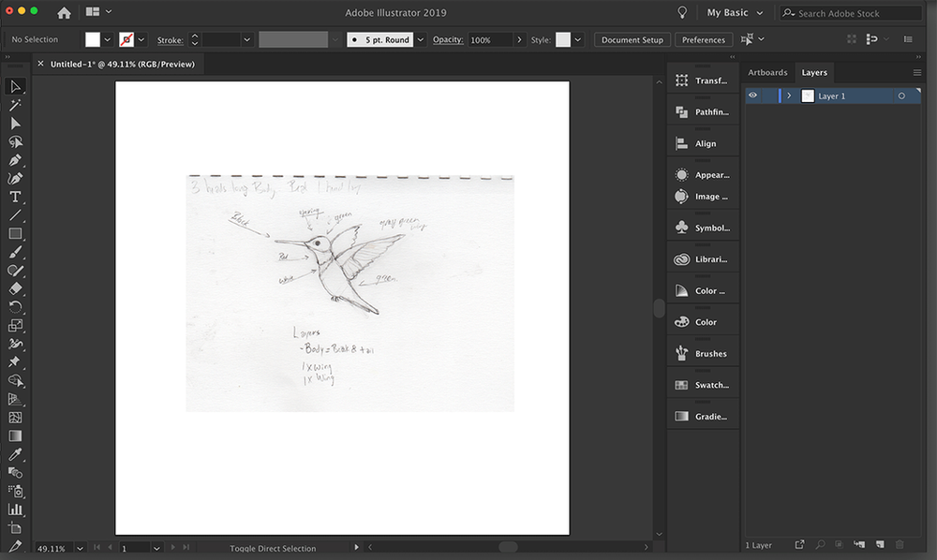Select the Column Graph tool

15,509
